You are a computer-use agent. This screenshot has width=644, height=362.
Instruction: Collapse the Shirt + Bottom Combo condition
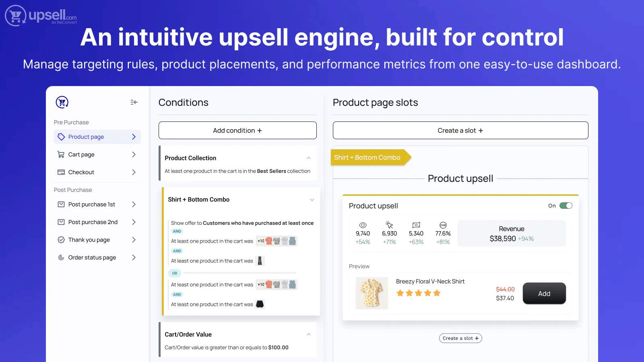click(x=312, y=200)
